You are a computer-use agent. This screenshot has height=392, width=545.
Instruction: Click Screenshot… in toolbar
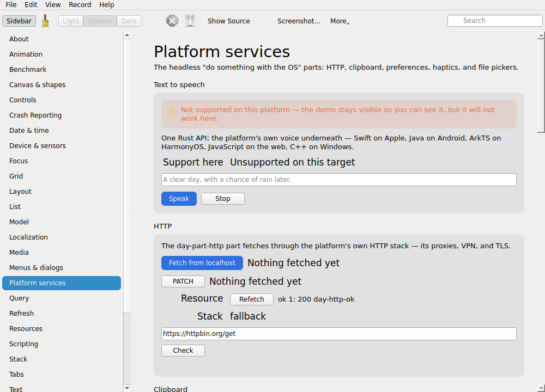pyautogui.click(x=299, y=21)
